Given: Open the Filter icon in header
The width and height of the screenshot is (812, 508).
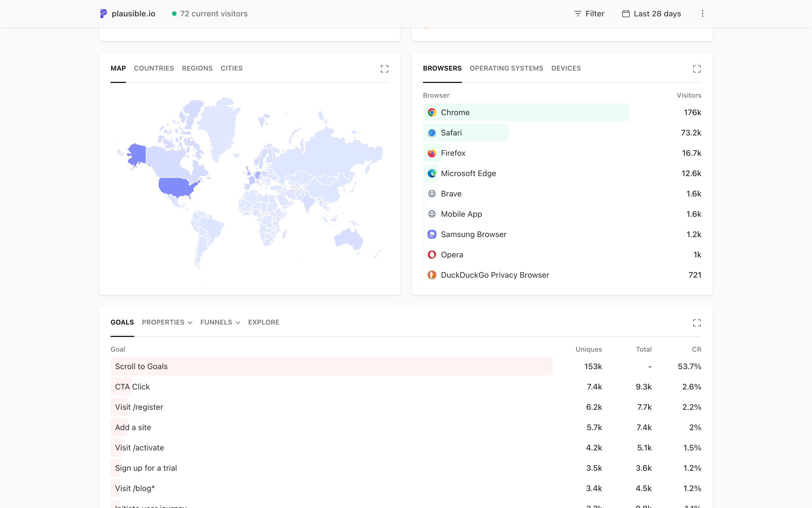Looking at the screenshot, I should coord(577,14).
